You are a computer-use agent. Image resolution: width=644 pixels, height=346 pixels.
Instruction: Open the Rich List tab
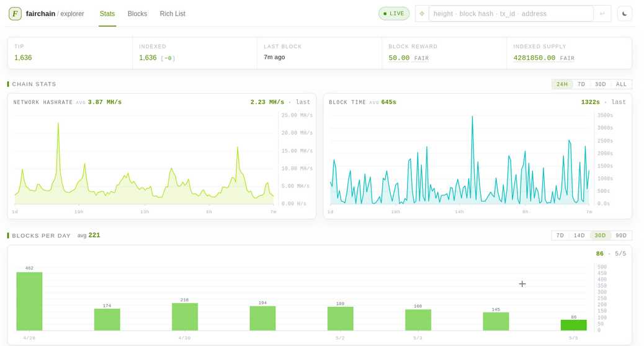click(172, 14)
